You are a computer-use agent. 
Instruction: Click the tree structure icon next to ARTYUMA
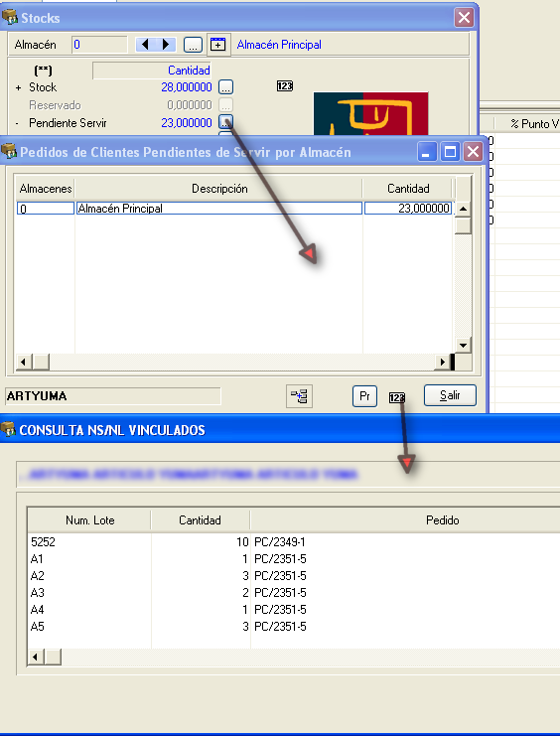pyautogui.click(x=299, y=396)
